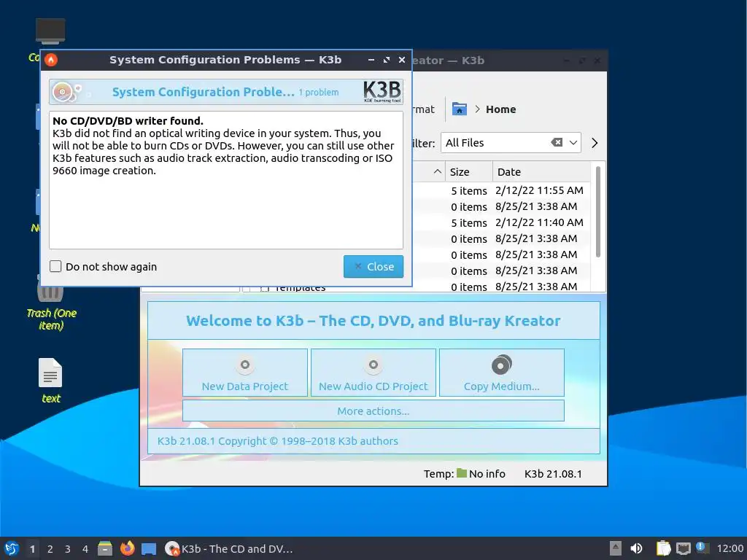The height and width of the screenshot is (560, 747).
Task: Sort file list by Date column
Action: pos(541,172)
